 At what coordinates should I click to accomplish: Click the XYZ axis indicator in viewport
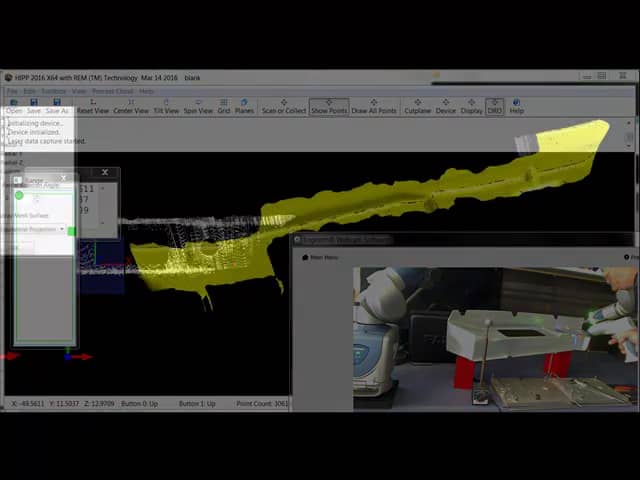[x=78, y=356]
